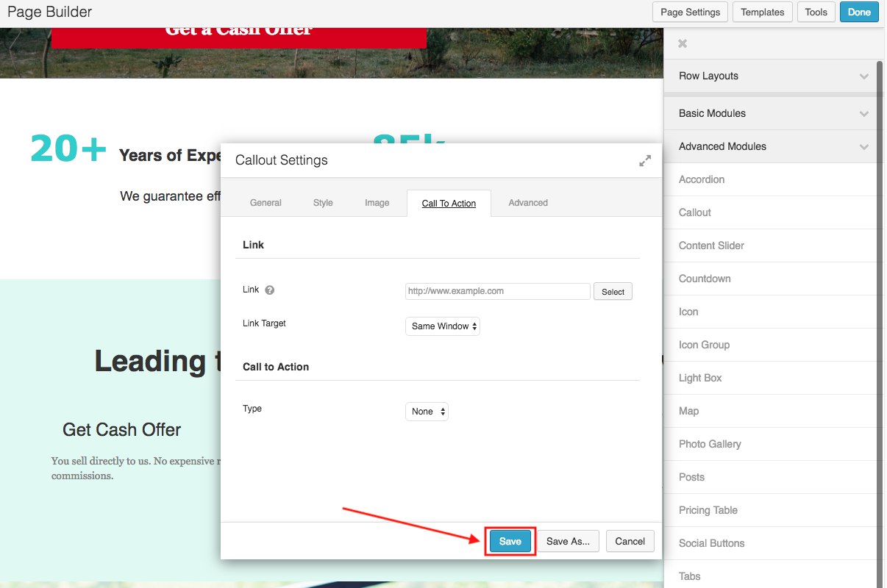This screenshot has width=887, height=588.
Task: Open the Advanced tab
Action: (528, 203)
